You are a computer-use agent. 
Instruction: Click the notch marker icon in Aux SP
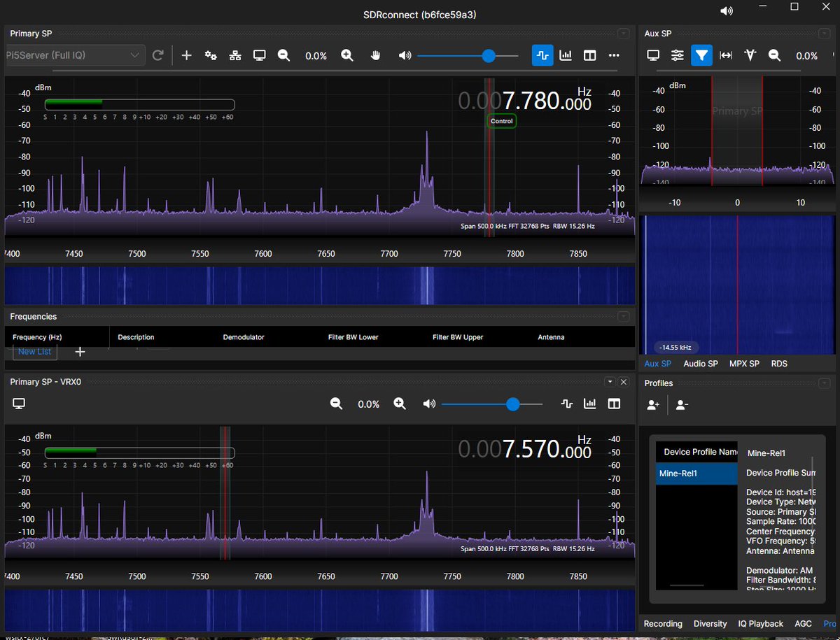click(x=750, y=55)
